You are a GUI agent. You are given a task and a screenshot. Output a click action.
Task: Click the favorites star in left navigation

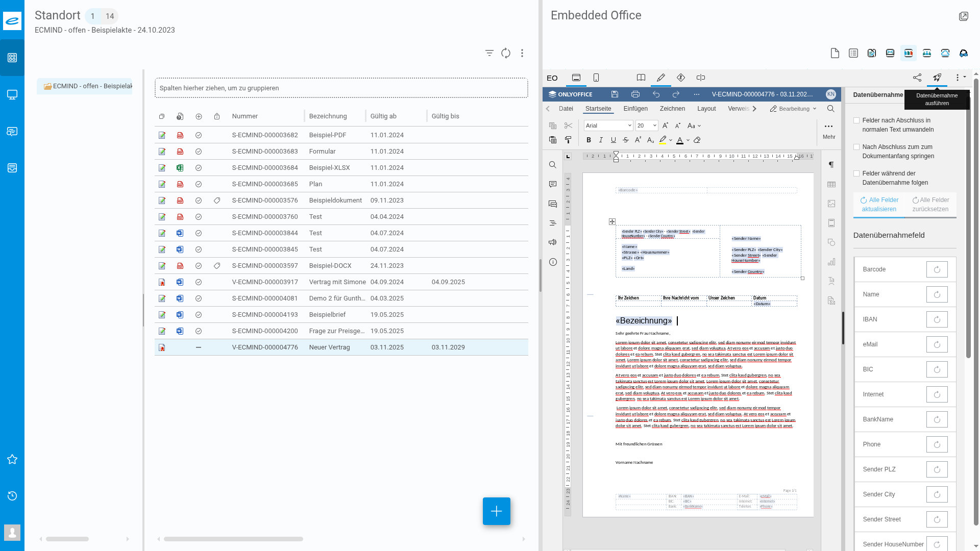tap(12, 459)
